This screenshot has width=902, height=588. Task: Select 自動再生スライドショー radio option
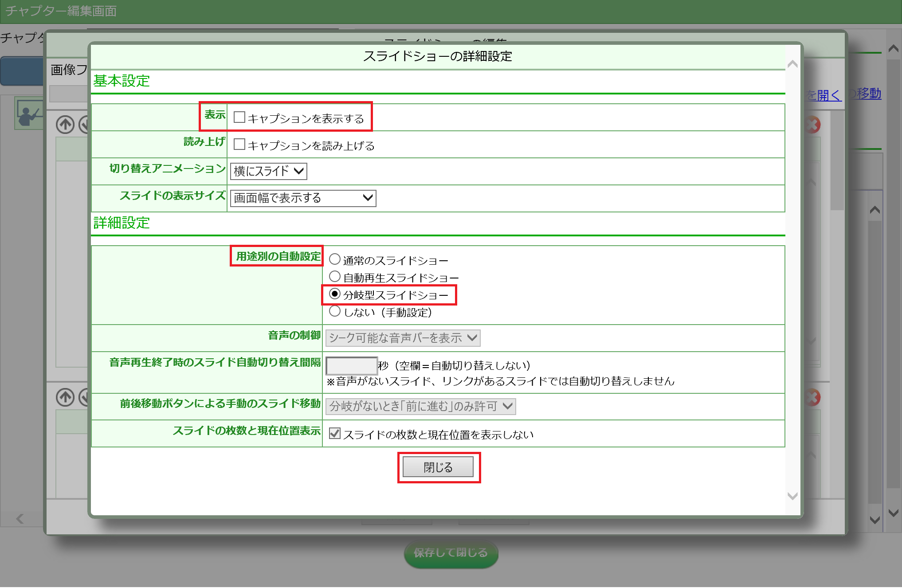335,277
